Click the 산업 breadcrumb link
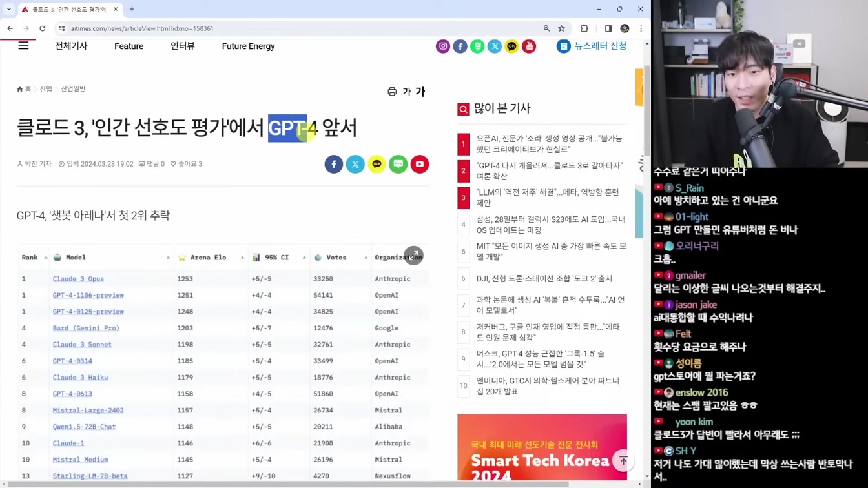 (46, 89)
